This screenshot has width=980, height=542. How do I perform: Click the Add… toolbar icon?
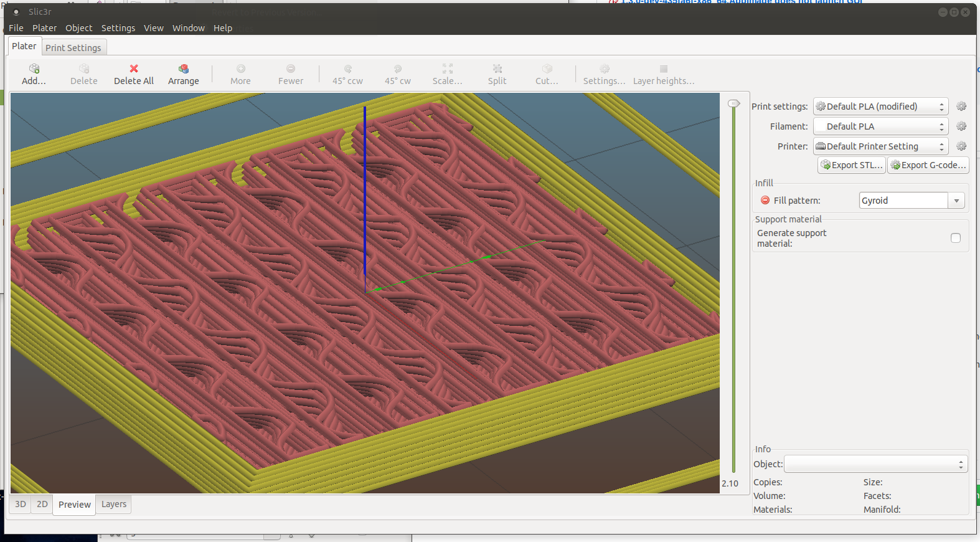34,69
